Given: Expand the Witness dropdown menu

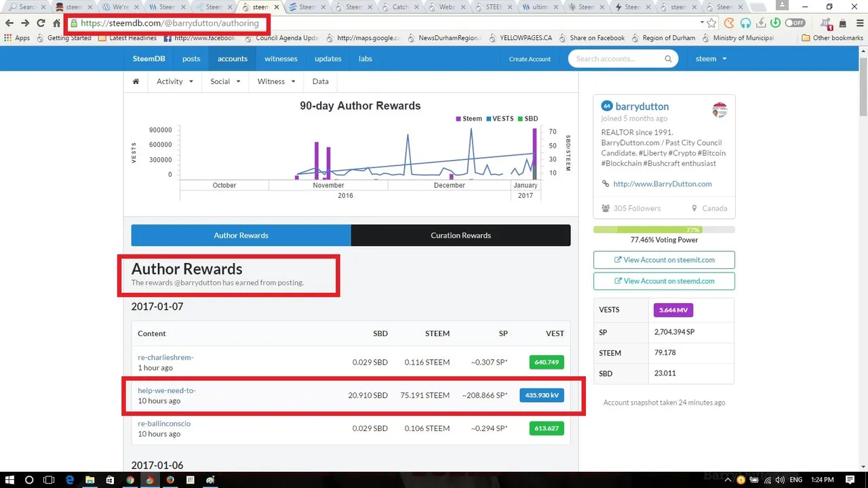Looking at the screenshot, I should (x=276, y=81).
